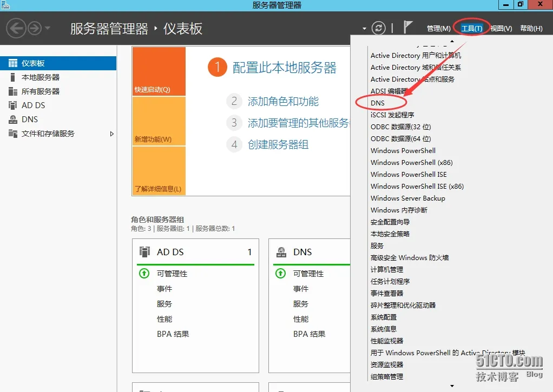Click 添加角色和功能 link
This screenshot has width=553, height=392.
(283, 102)
